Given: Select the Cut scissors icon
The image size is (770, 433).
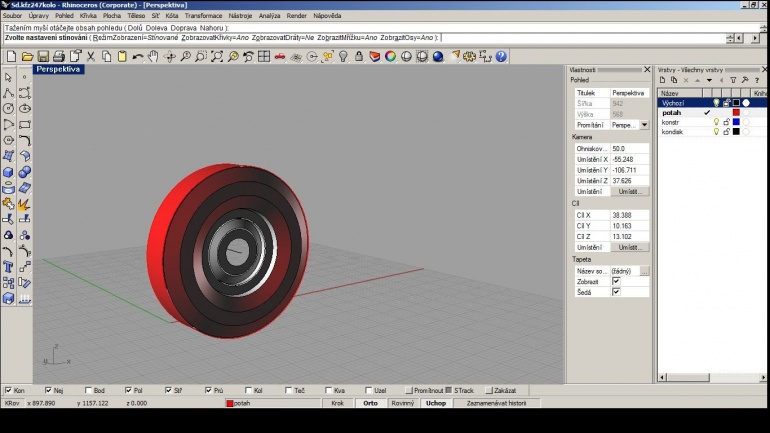Looking at the screenshot, I should pos(91,56).
